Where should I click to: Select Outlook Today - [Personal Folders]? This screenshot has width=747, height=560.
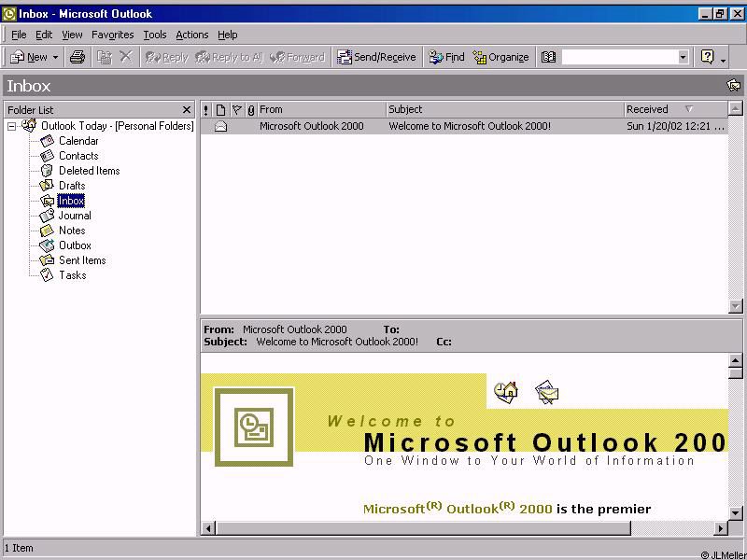[x=118, y=126]
